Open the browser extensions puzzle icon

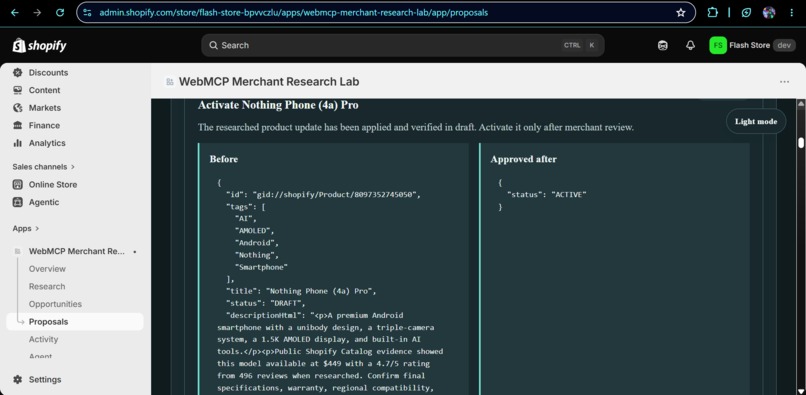point(712,12)
